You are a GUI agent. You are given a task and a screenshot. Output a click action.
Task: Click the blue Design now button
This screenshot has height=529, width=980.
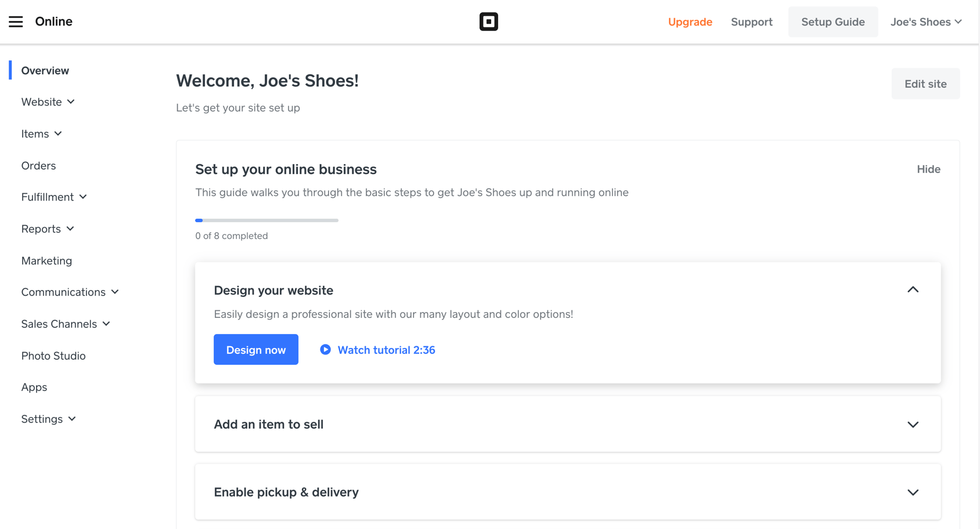pos(255,350)
